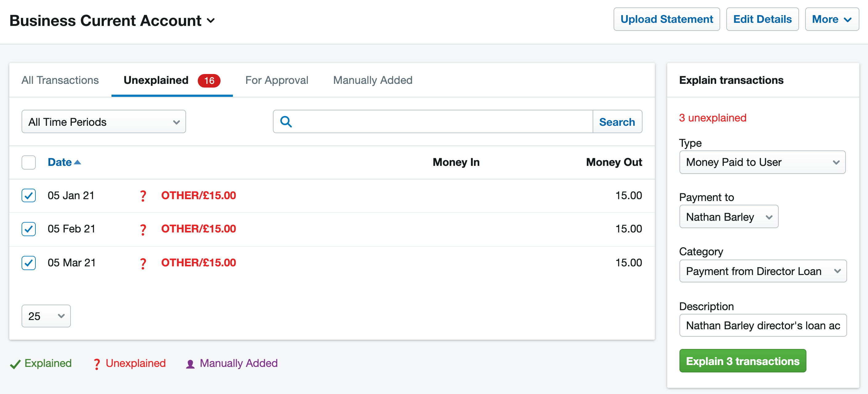Open the Business Current Account switcher chevron

click(211, 21)
